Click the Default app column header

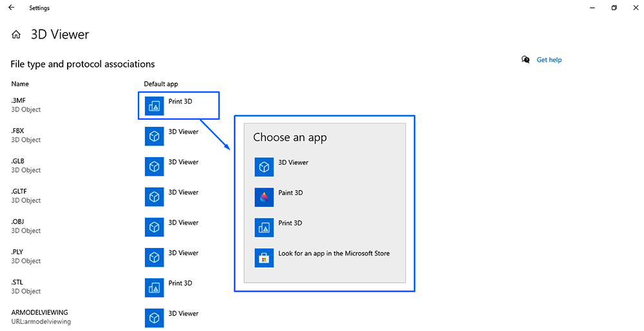point(161,84)
